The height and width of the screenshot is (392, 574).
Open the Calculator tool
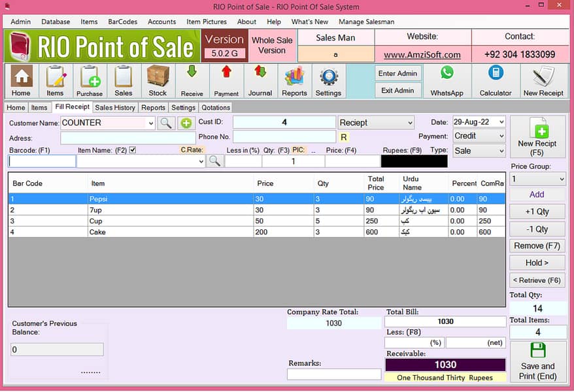click(496, 81)
